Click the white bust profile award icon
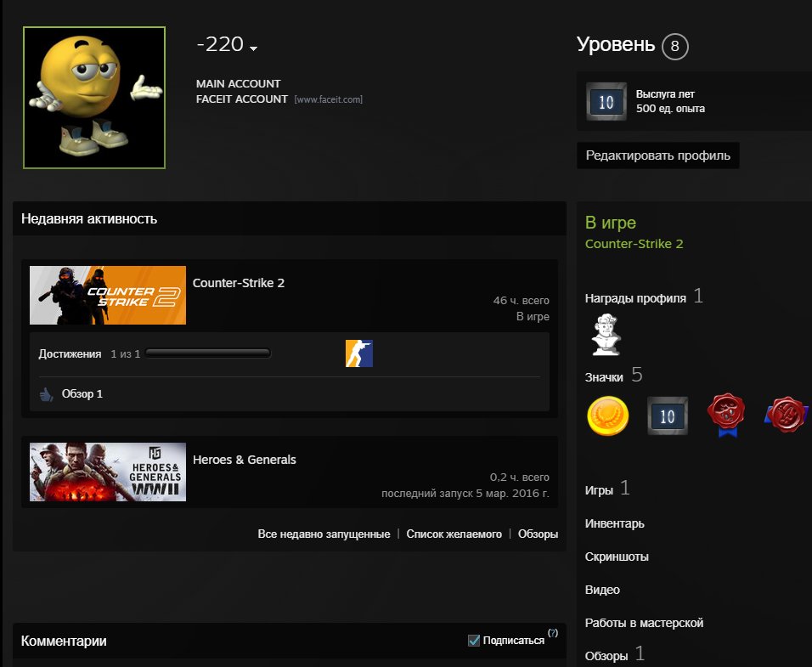The width and height of the screenshot is (812, 667). pyautogui.click(x=606, y=335)
